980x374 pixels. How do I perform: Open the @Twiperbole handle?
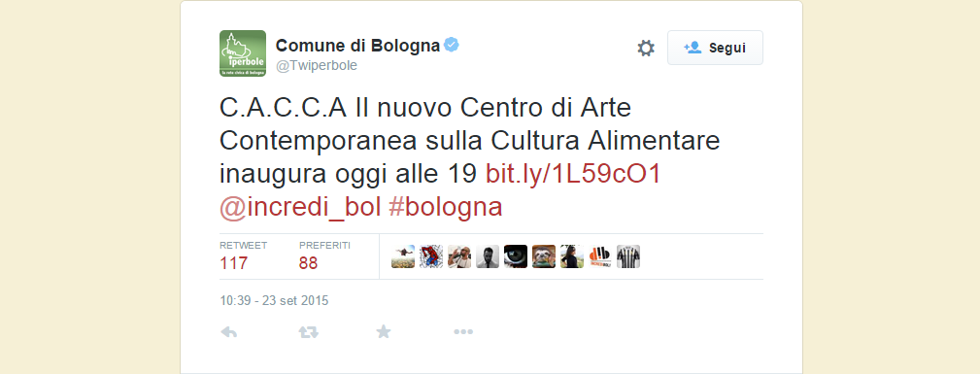tap(317, 66)
